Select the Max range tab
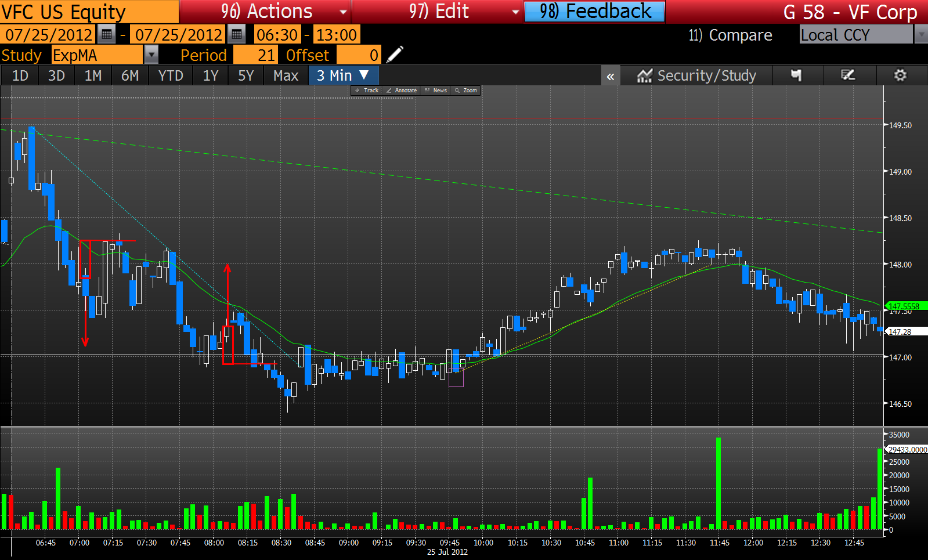This screenshot has width=928, height=560. point(286,75)
